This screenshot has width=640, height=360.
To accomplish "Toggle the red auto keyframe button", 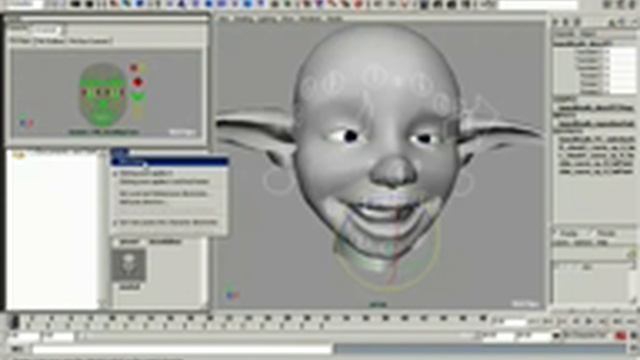I will pos(621,336).
